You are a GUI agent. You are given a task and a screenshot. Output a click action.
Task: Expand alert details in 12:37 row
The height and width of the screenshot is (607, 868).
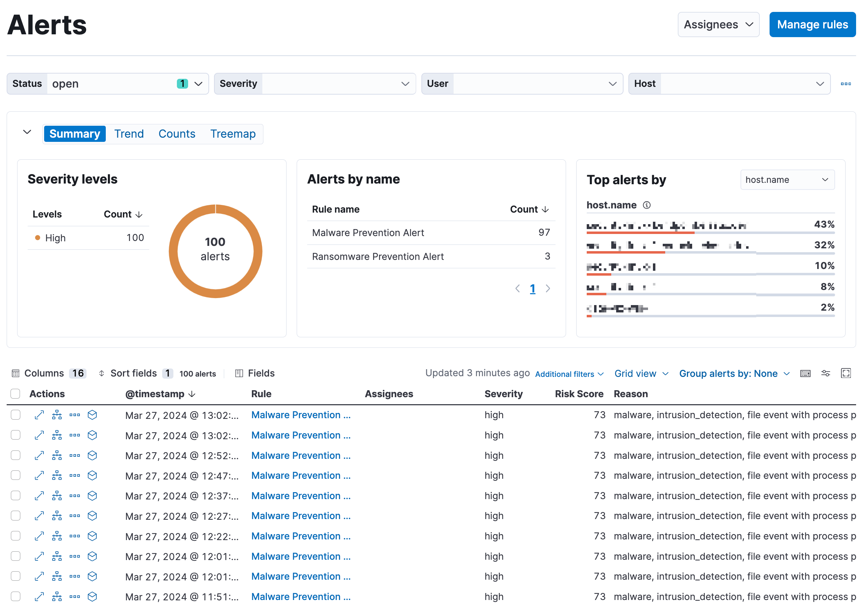39,496
